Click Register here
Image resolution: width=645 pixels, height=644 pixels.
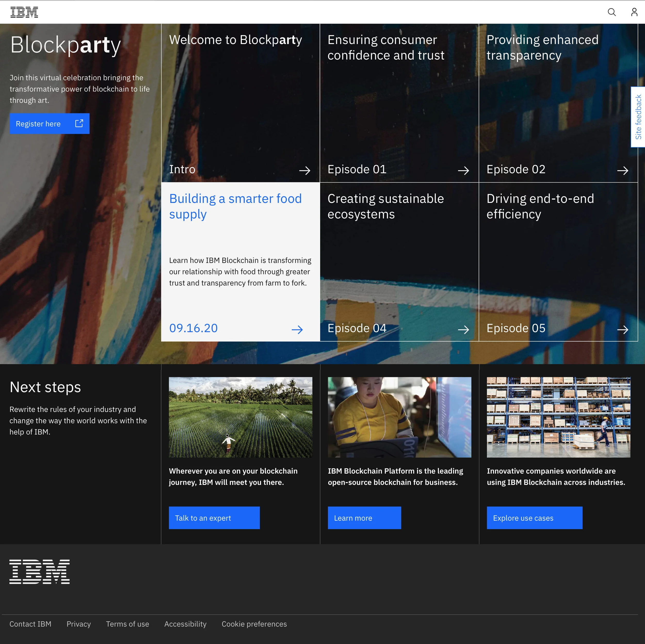(38, 123)
